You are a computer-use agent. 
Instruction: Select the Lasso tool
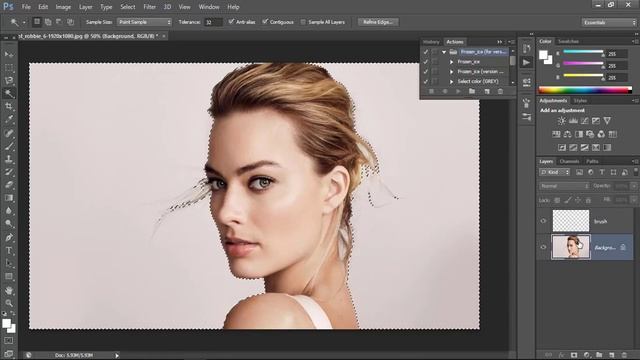point(9,80)
